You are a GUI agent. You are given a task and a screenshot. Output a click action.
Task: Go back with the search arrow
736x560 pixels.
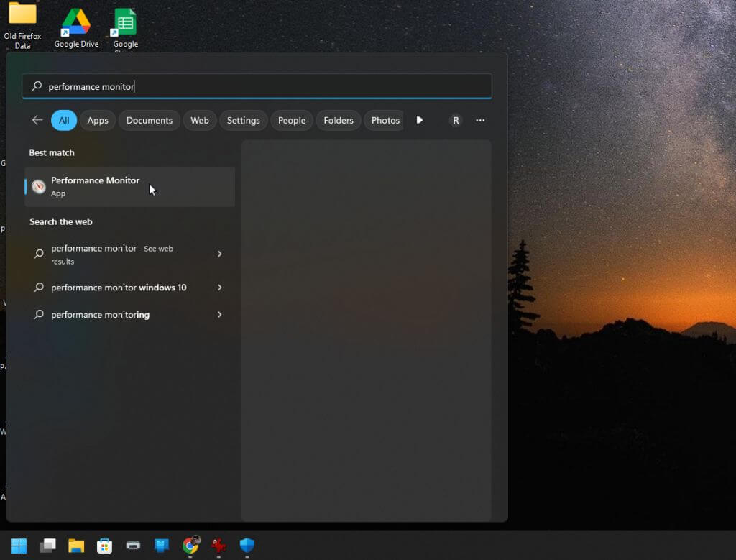coord(37,120)
